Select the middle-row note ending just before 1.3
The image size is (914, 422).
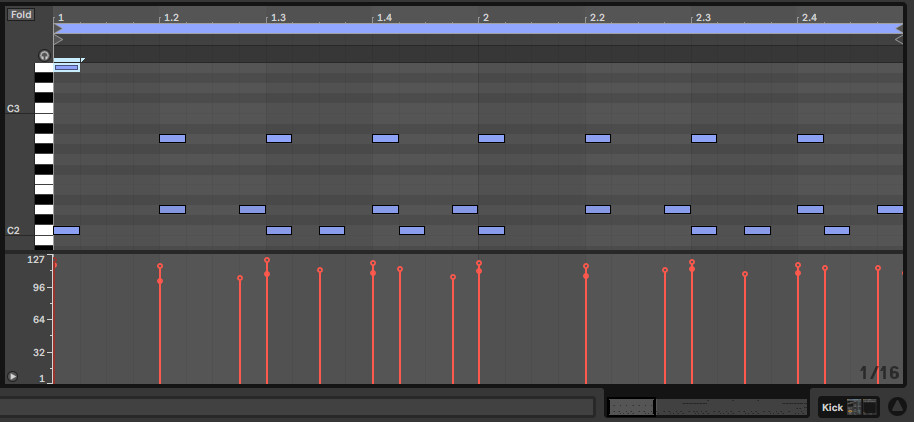click(x=252, y=209)
